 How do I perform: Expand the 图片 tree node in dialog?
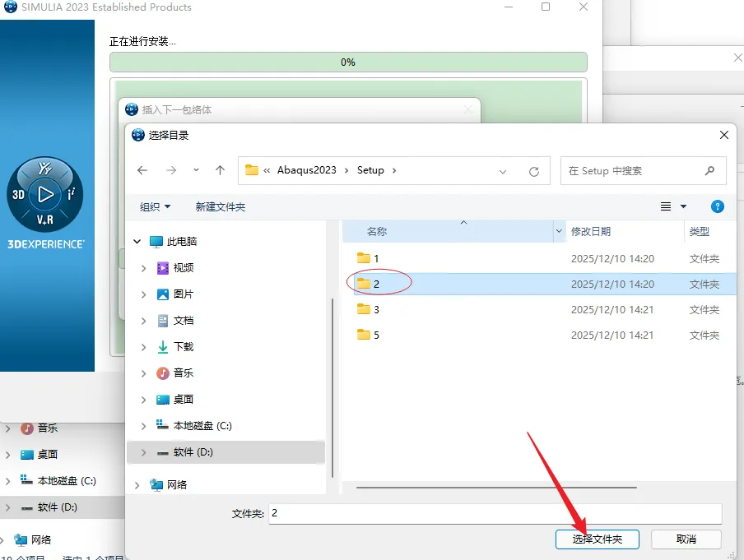(143, 294)
